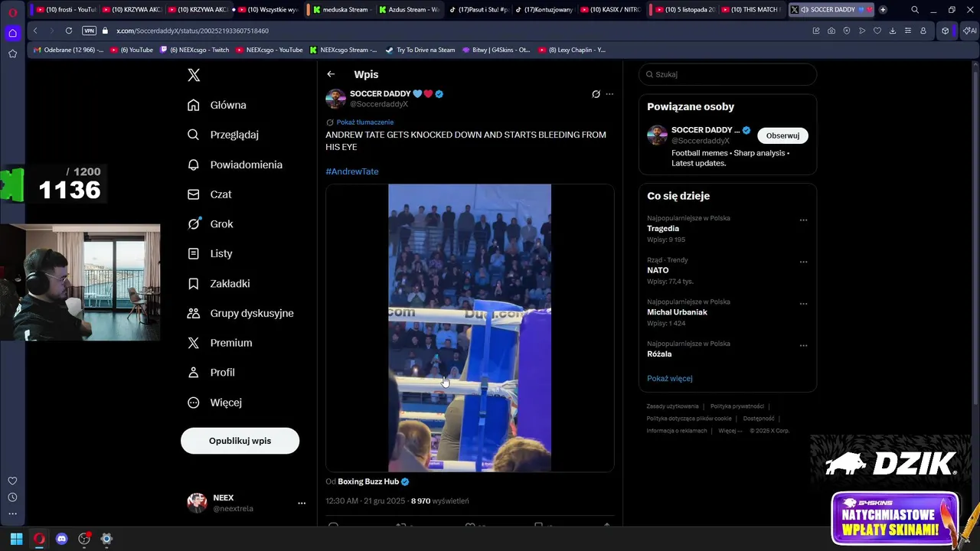Viewport: 980px width, 551px height.
Task: Open NEEX account switcher dots
Action: pos(302,503)
